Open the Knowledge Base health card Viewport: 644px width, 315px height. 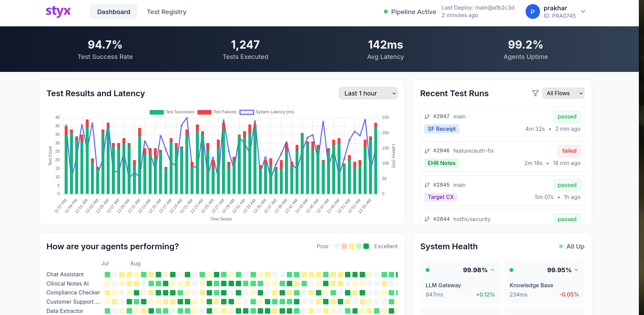(544, 281)
